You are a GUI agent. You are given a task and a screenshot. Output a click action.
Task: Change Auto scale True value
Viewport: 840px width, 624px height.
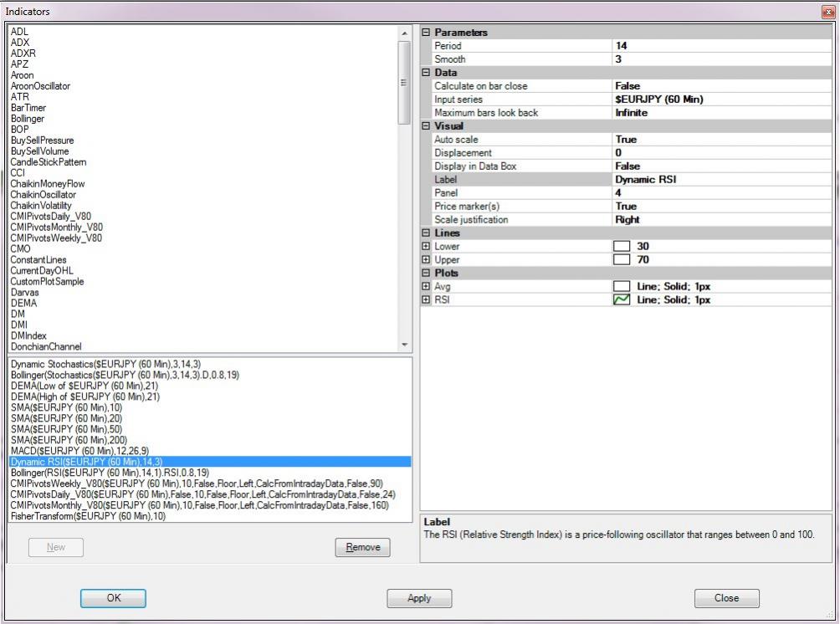pos(721,139)
